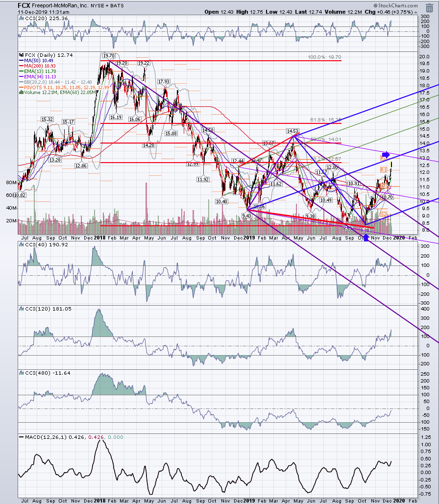Image resolution: width=439 pixels, height=504 pixels.
Task: Click the trash can icon
Action: [x=429, y=7]
